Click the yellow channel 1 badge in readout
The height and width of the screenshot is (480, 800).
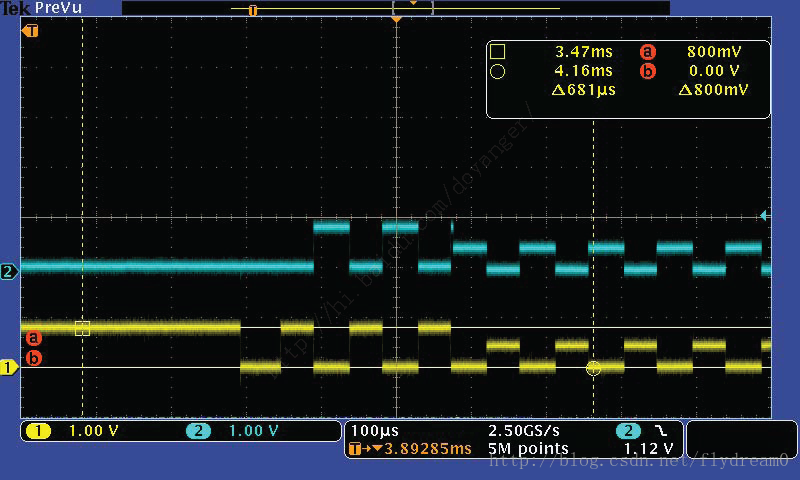tap(38, 431)
